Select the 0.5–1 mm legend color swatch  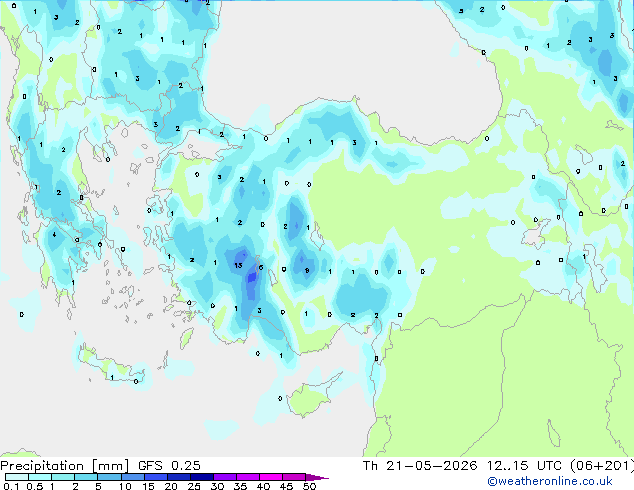pyautogui.click(x=40, y=477)
